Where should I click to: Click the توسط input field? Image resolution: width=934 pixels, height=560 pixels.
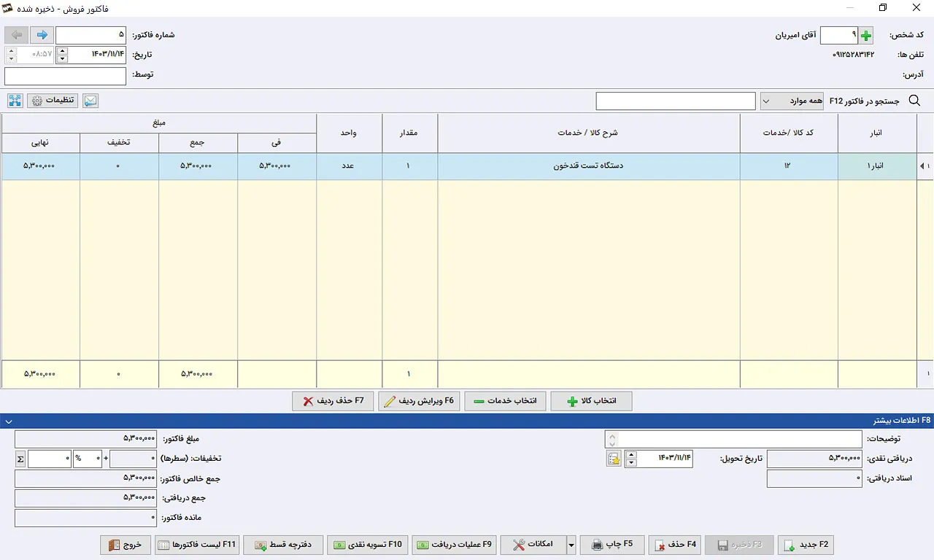click(x=66, y=76)
